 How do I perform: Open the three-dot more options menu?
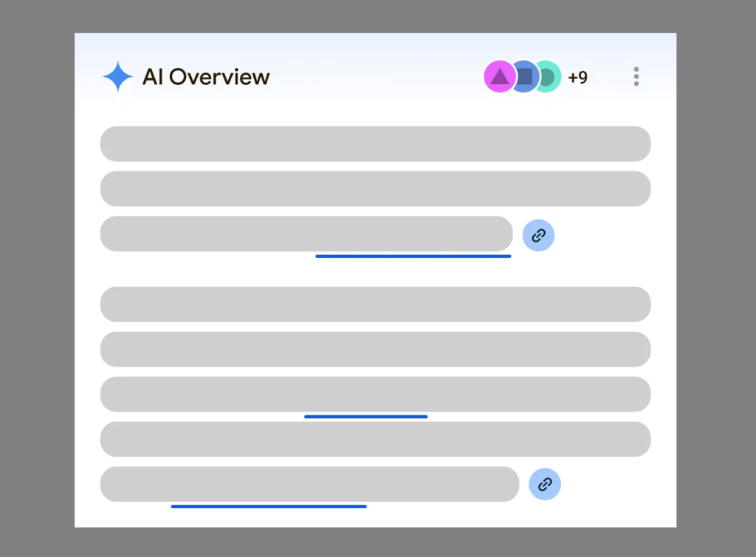[x=636, y=77]
